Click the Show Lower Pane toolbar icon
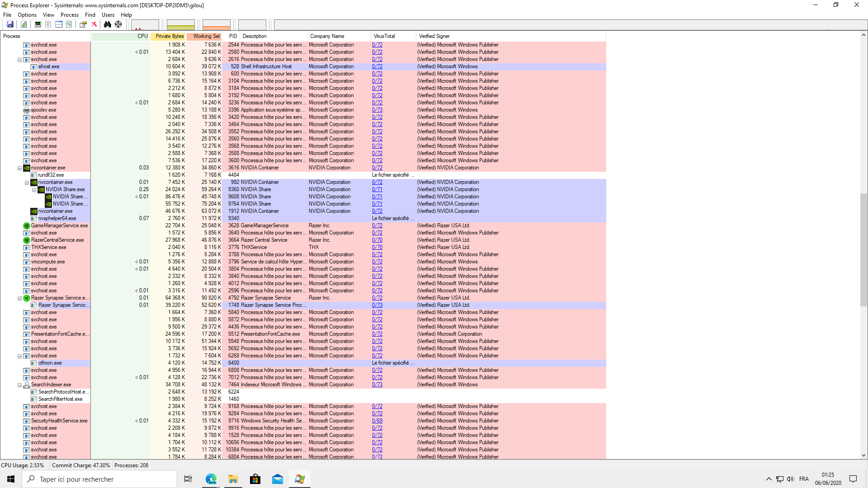The width and height of the screenshot is (868, 488). (59, 24)
